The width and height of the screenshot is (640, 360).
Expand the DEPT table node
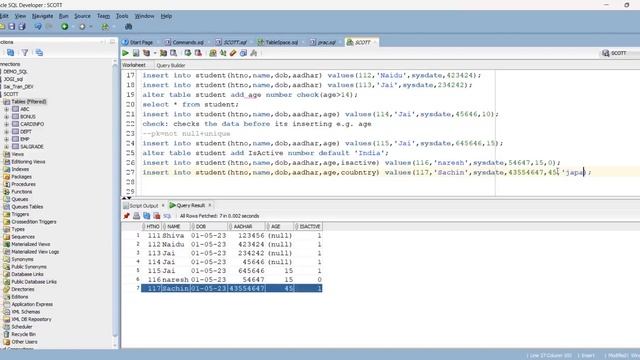coord(7,132)
